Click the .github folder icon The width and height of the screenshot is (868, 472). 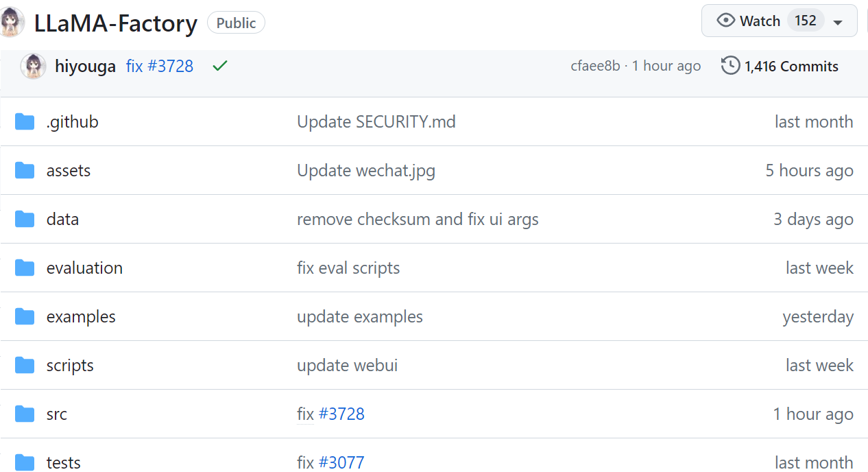tap(25, 122)
